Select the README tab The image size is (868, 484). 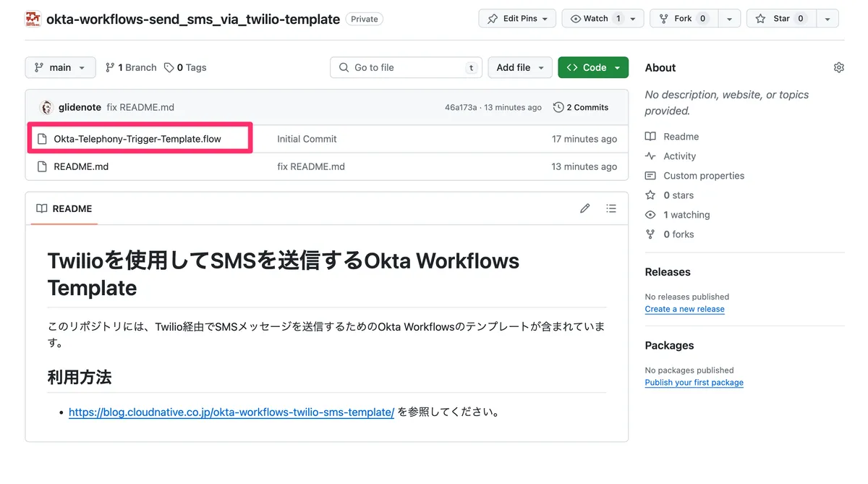[x=64, y=208]
